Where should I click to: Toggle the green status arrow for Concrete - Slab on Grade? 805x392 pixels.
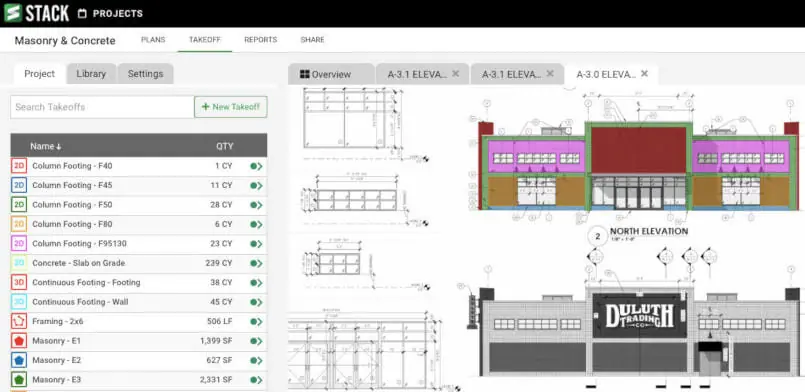coord(256,263)
